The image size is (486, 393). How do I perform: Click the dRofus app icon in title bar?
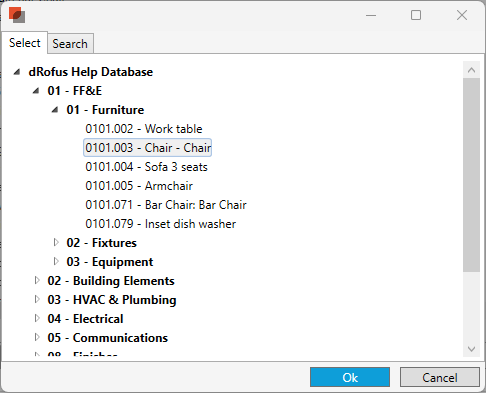[17, 15]
